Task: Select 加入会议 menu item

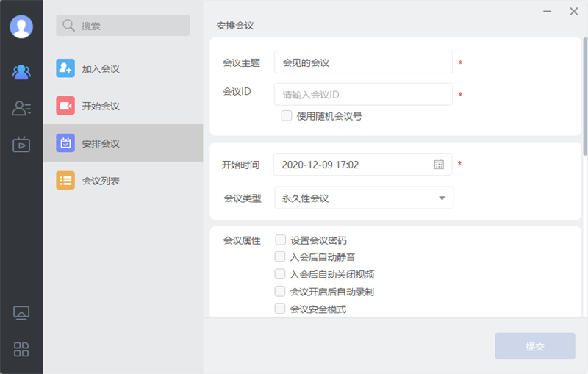Action: pyautogui.click(x=101, y=69)
